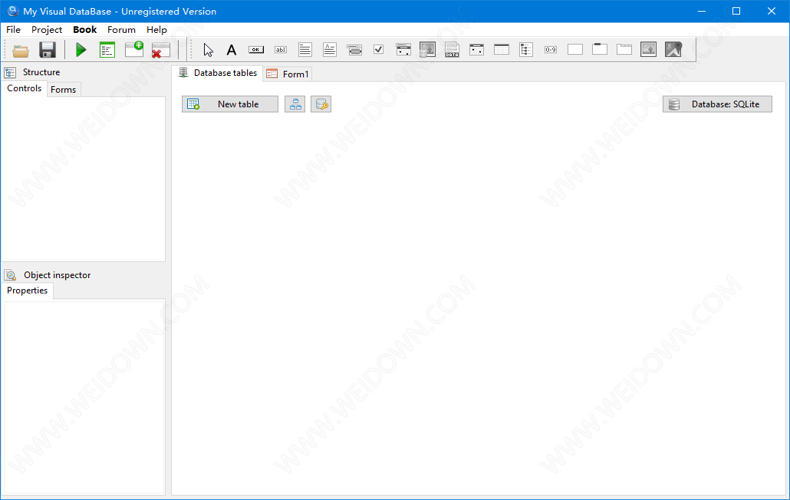Select the PageControl tabs component icon
This screenshot has height=500, width=790.
[x=624, y=49]
